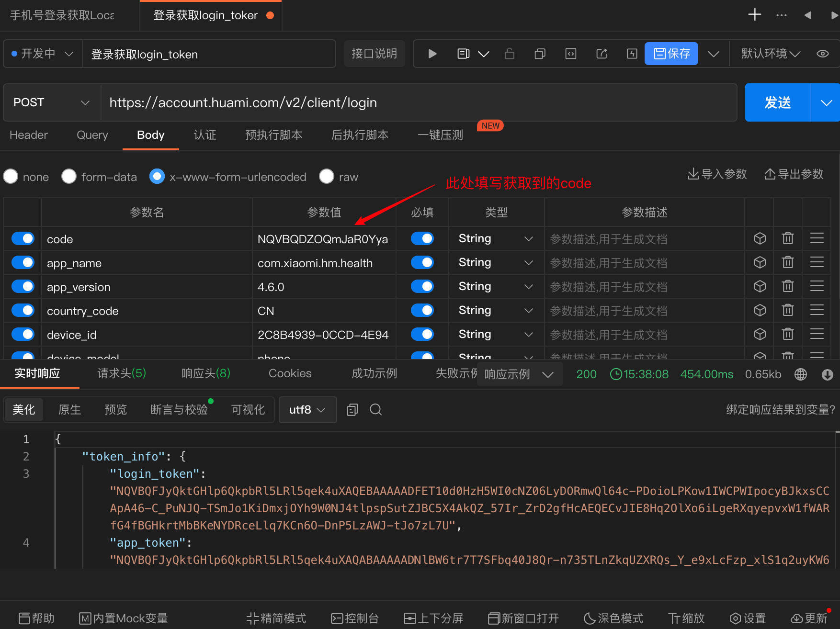Switch to the Query tab
This screenshot has width=840, height=629.
[x=92, y=135]
